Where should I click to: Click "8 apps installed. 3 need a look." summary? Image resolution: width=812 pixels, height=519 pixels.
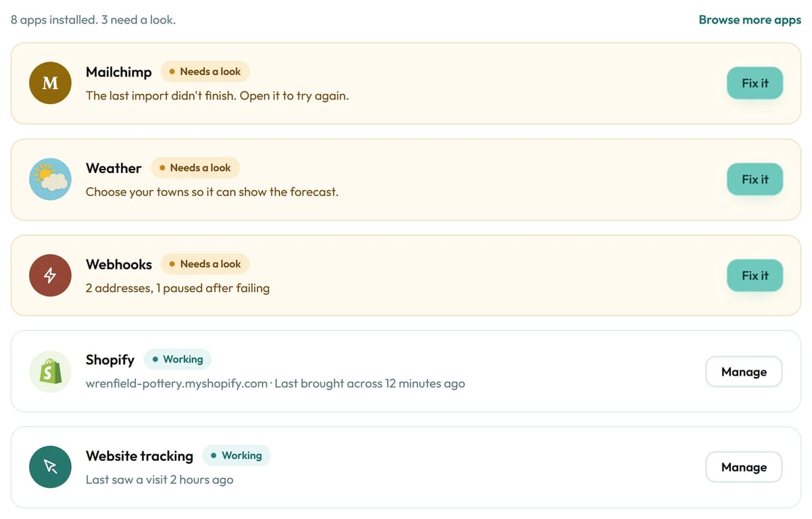[93, 20]
